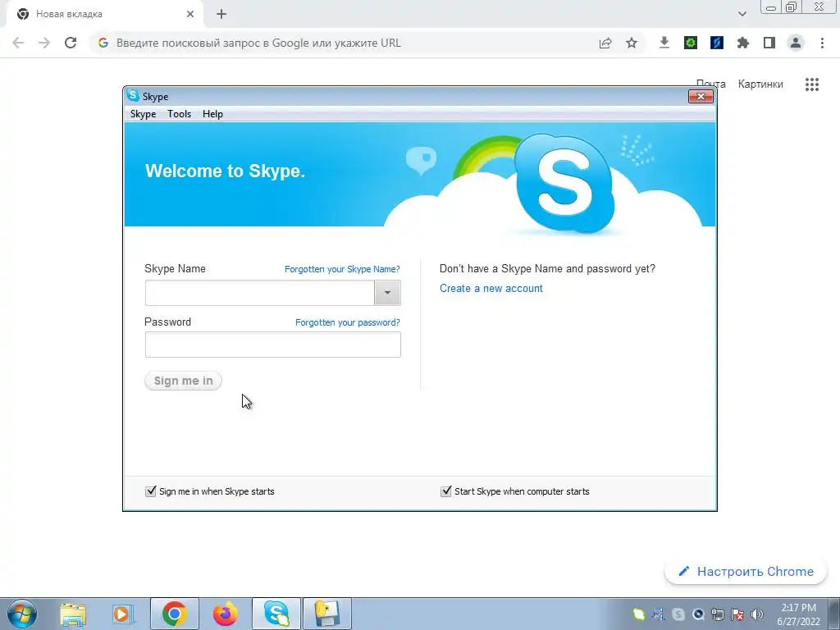
Task: Open the Google apps grid icon
Action: 812,84
